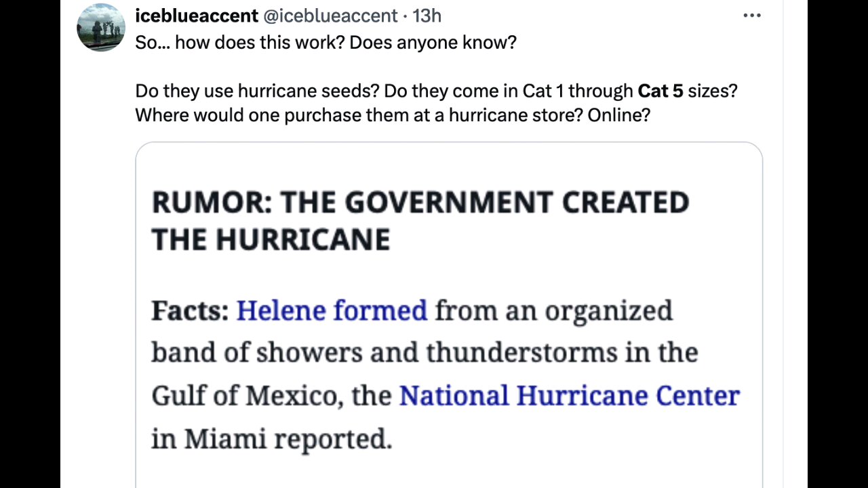Open the 'National Hurricane Center' link
Image resolution: width=868 pixels, height=488 pixels.
[x=569, y=396]
